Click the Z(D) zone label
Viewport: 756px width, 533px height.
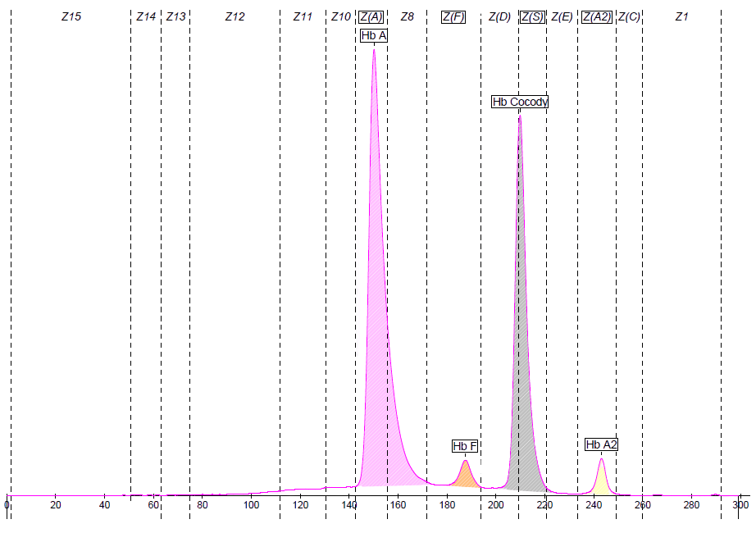click(x=499, y=16)
